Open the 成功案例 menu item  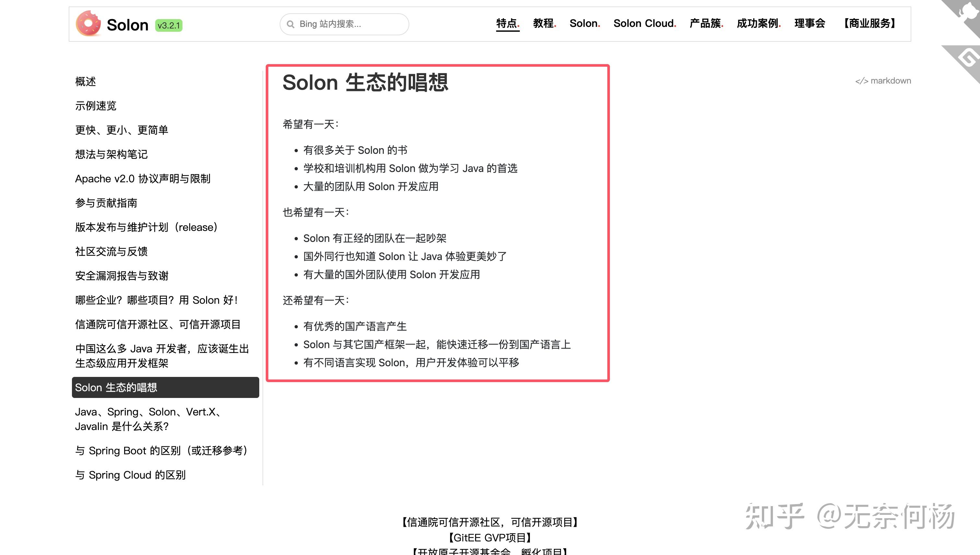point(758,23)
